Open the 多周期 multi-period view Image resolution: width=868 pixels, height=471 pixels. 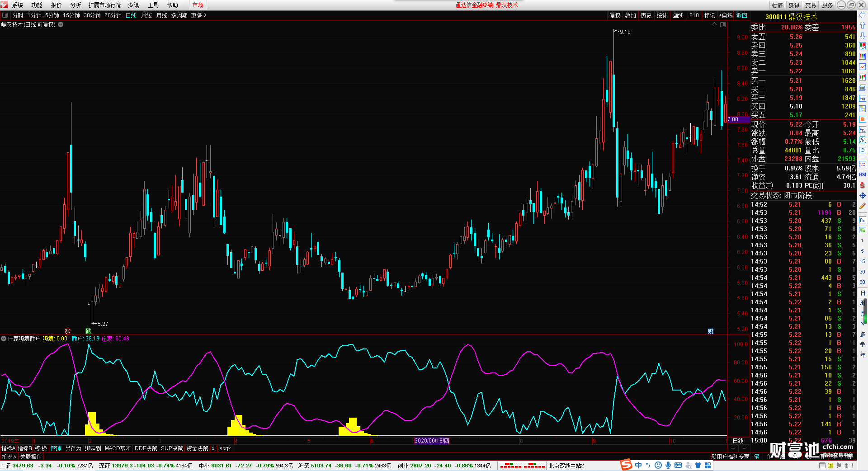pos(179,15)
